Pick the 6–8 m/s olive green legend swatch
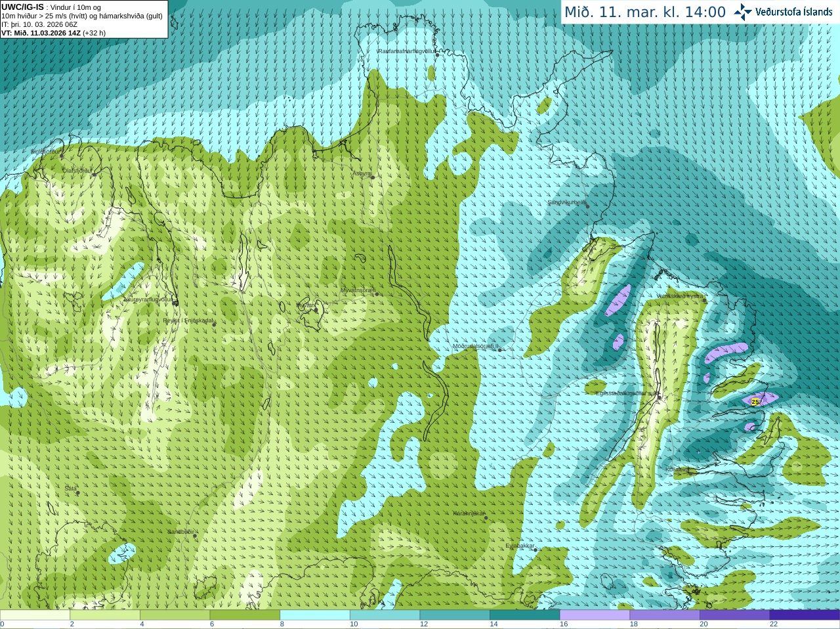Screen dimensions: 840x629 (x=245, y=615)
